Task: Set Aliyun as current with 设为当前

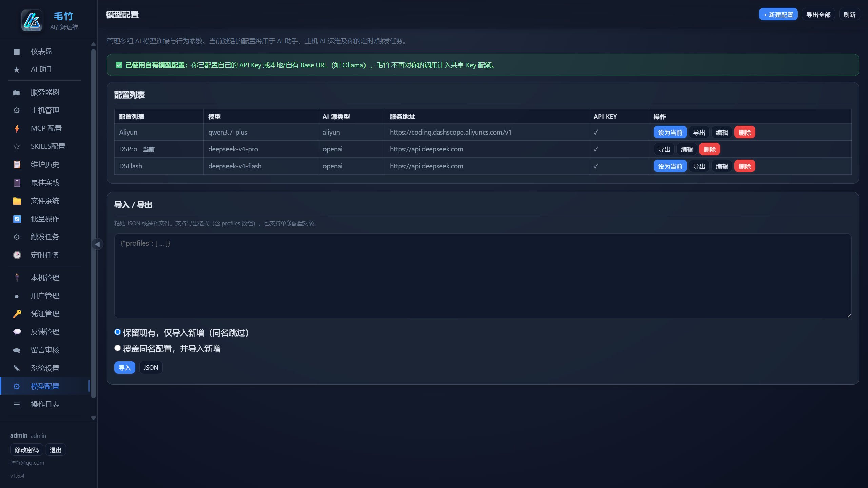Action: [x=670, y=133]
